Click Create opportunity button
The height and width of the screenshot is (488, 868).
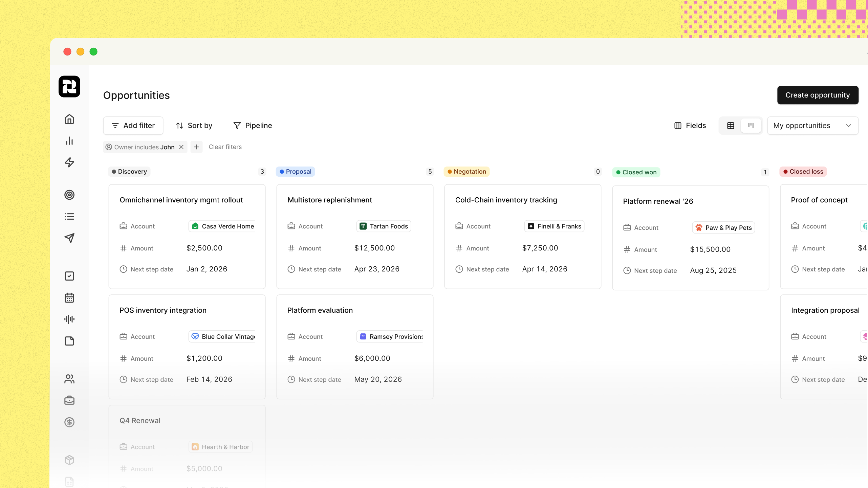[x=817, y=95]
